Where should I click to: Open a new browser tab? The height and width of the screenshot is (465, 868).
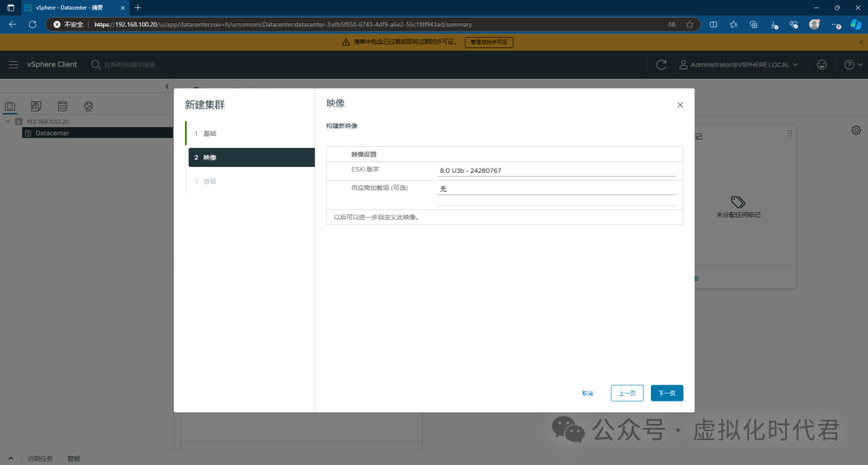(x=138, y=8)
